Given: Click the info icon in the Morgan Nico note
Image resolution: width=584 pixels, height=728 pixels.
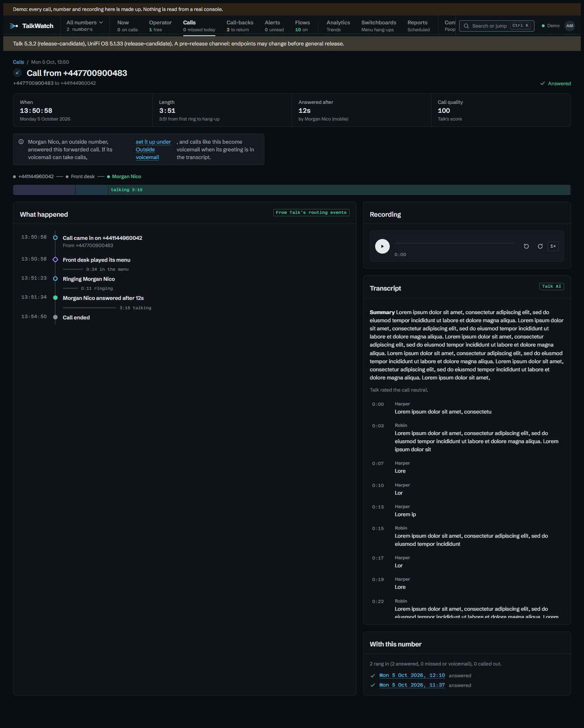Looking at the screenshot, I should coord(21,142).
